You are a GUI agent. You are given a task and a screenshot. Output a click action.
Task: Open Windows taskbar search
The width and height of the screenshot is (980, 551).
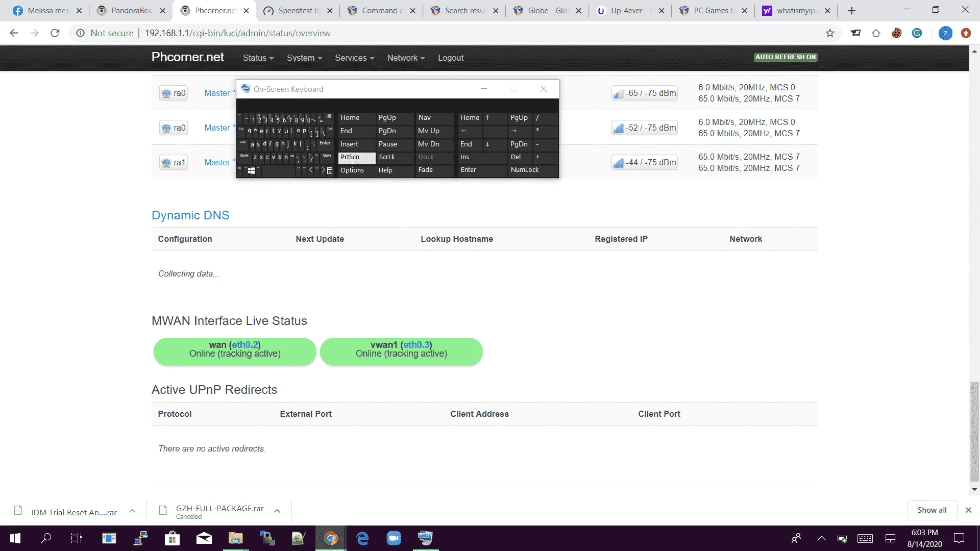click(x=46, y=538)
